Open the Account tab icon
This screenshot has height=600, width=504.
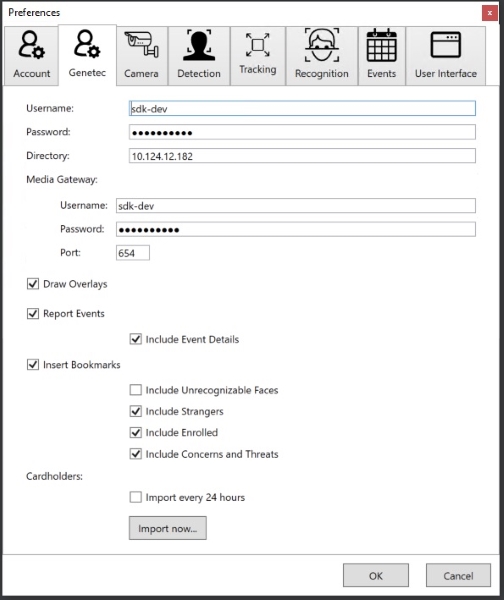tap(31, 45)
